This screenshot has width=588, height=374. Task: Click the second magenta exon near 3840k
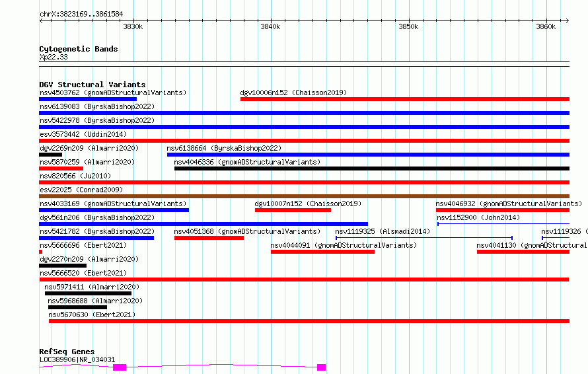click(x=321, y=367)
